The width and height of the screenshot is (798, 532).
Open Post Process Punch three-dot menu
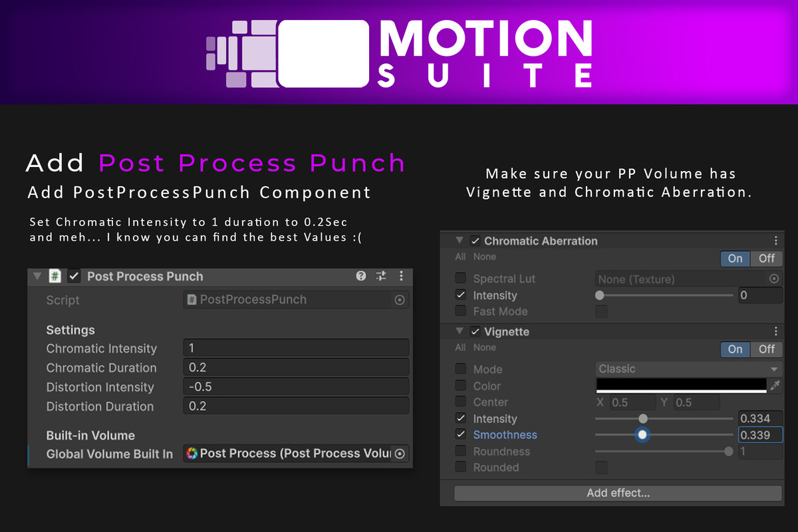[x=401, y=276]
